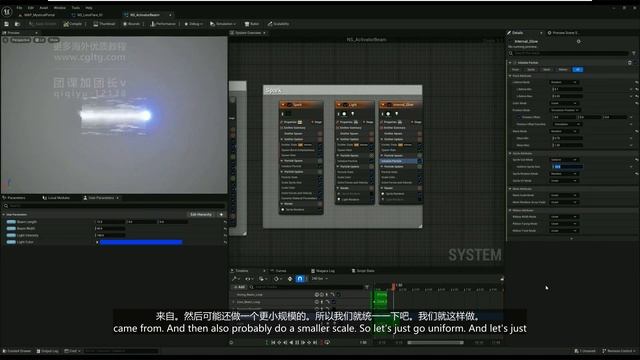Open the Asset menu
Viewport: 640px width, 360px height.
(43, 8)
